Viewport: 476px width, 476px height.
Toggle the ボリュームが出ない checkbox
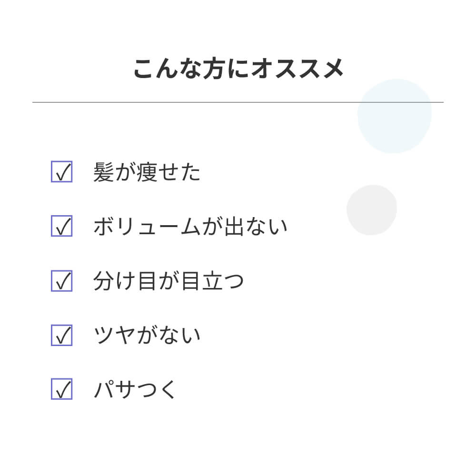pyautogui.click(x=61, y=226)
